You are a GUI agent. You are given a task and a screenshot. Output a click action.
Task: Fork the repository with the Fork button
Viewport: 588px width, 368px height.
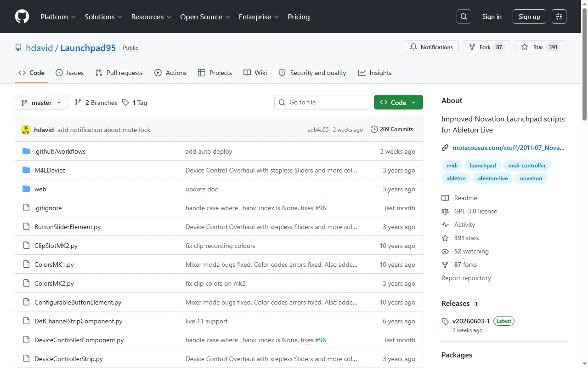coord(487,47)
